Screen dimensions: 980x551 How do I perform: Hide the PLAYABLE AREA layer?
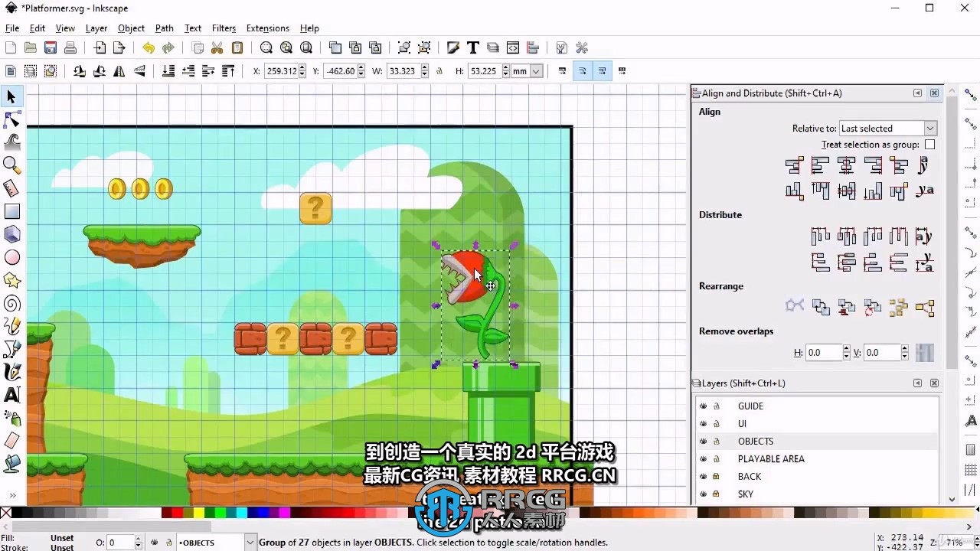click(x=703, y=459)
